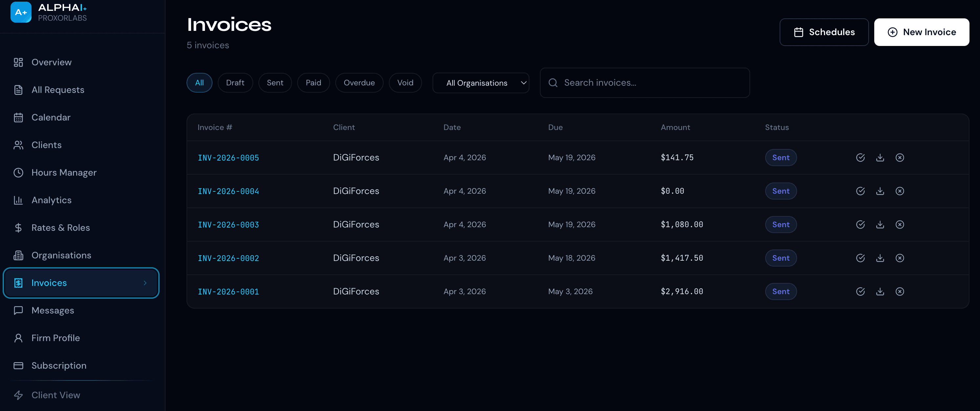Click the May 3, 2026 due date
The height and width of the screenshot is (411, 980).
tap(570, 291)
